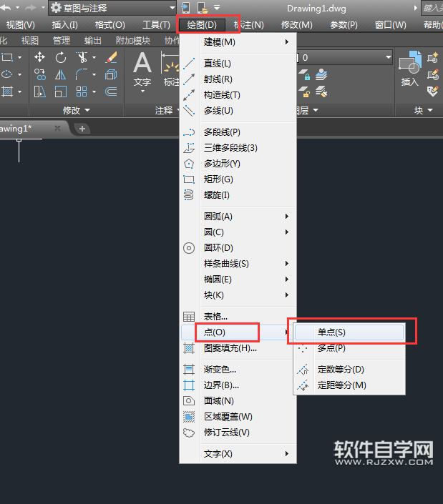Choose 多点(P) from the point submenu
The image size is (443, 504).
coord(349,348)
